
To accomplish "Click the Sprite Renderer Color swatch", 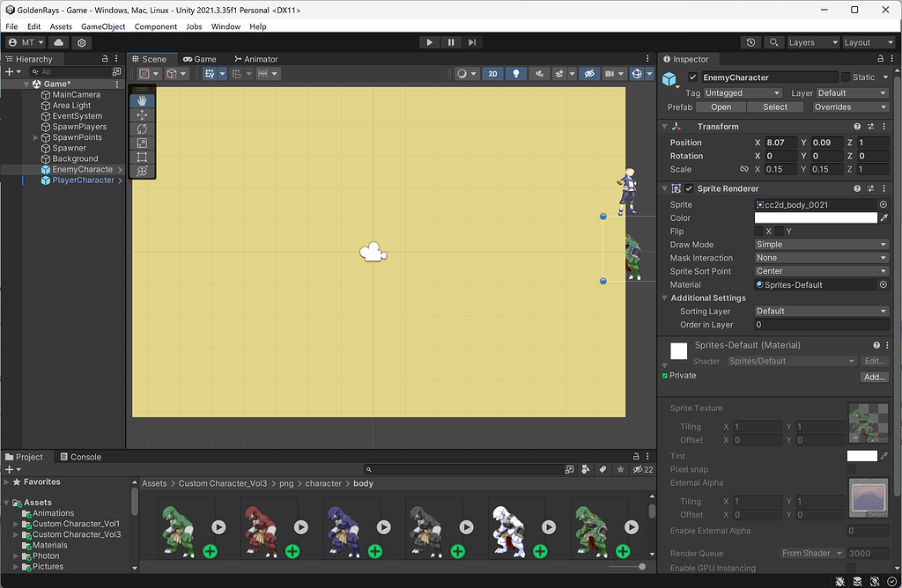I will pyautogui.click(x=815, y=218).
